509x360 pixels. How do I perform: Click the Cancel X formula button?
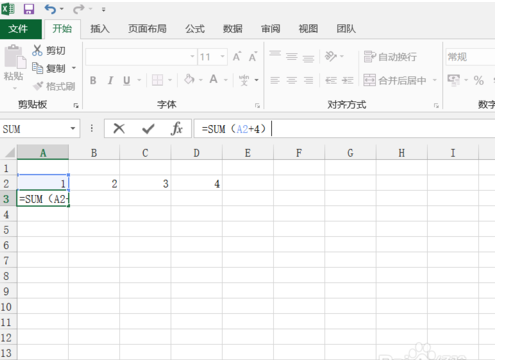click(119, 128)
